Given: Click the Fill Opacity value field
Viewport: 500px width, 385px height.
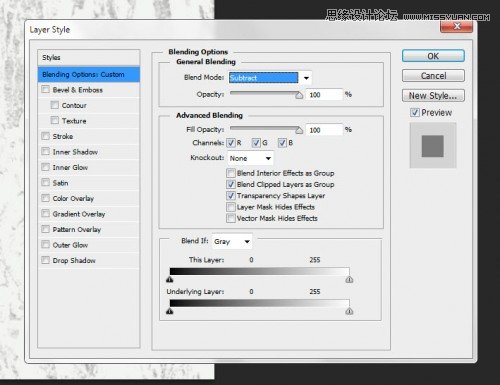Looking at the screenshot, I should click(324, 130).
